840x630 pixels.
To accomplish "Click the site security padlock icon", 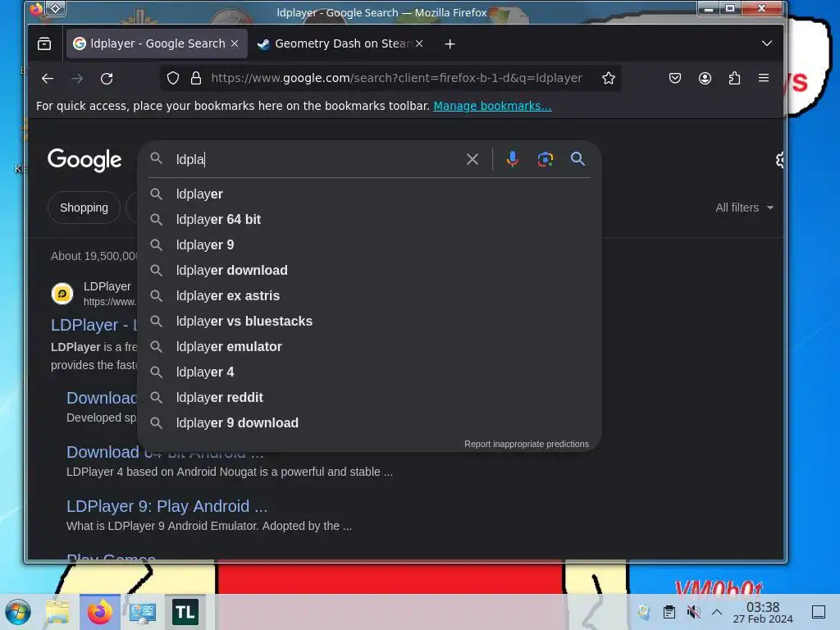I will pos(196,78).
